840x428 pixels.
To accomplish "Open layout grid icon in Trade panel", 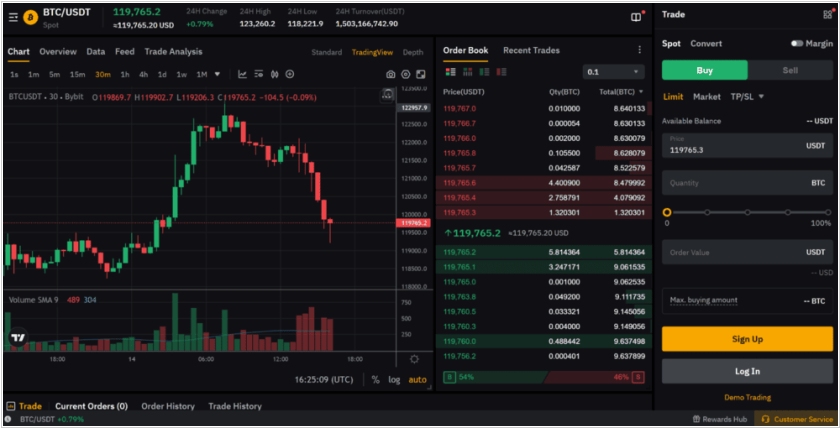I will pos(825,15).
